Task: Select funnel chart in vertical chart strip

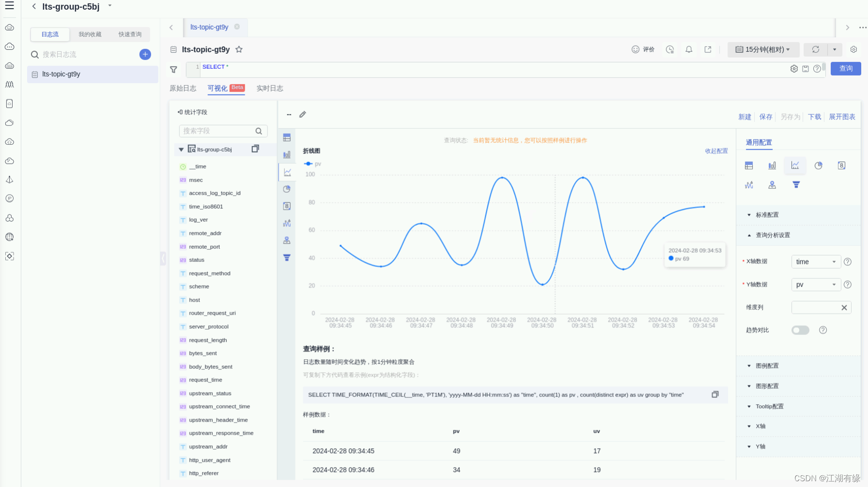Action: pos(287,258)
